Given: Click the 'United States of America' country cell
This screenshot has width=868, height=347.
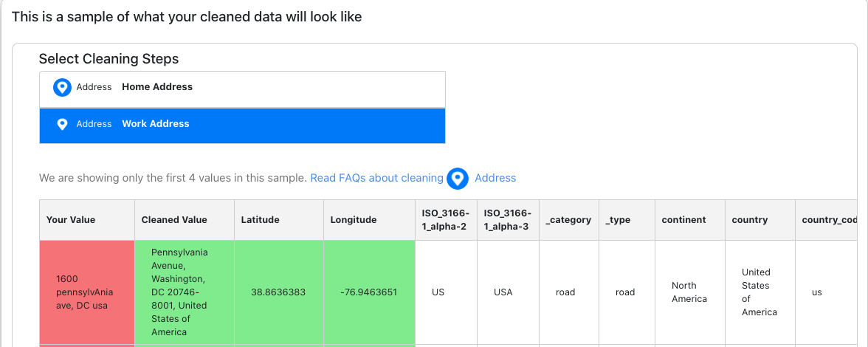Looking at the screenshot, I should point(759,292).
